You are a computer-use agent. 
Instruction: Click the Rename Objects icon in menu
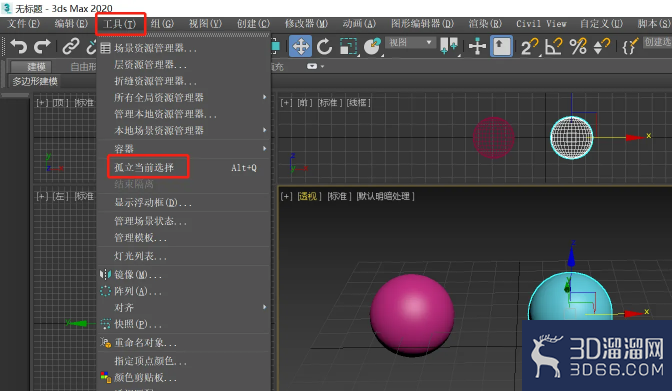pyautogui.click(x=105, y=342)
